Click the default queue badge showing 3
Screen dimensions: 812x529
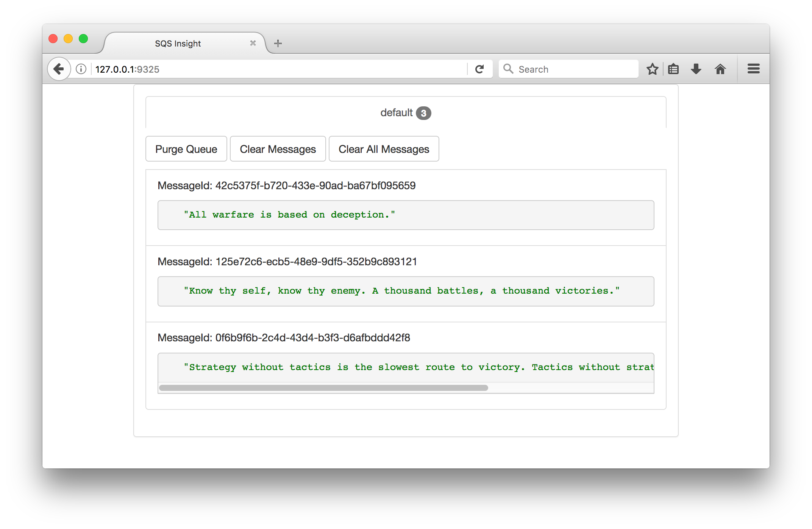point(424,112)
